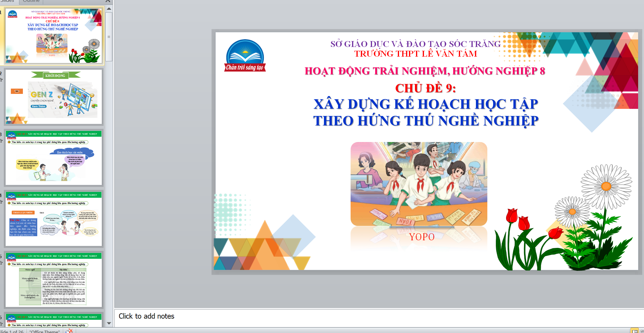Image resolution: width=644 pixels, height=333 pixels.
Task: Click the orange button icon in slide 2 thumbnail
Action: [17, 91]
